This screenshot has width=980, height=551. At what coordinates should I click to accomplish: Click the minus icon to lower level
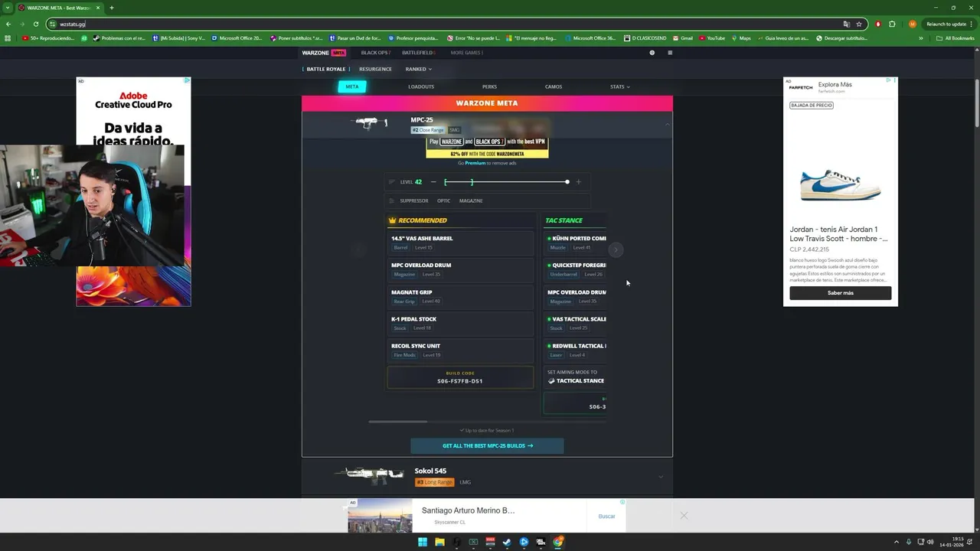point(433,182)
